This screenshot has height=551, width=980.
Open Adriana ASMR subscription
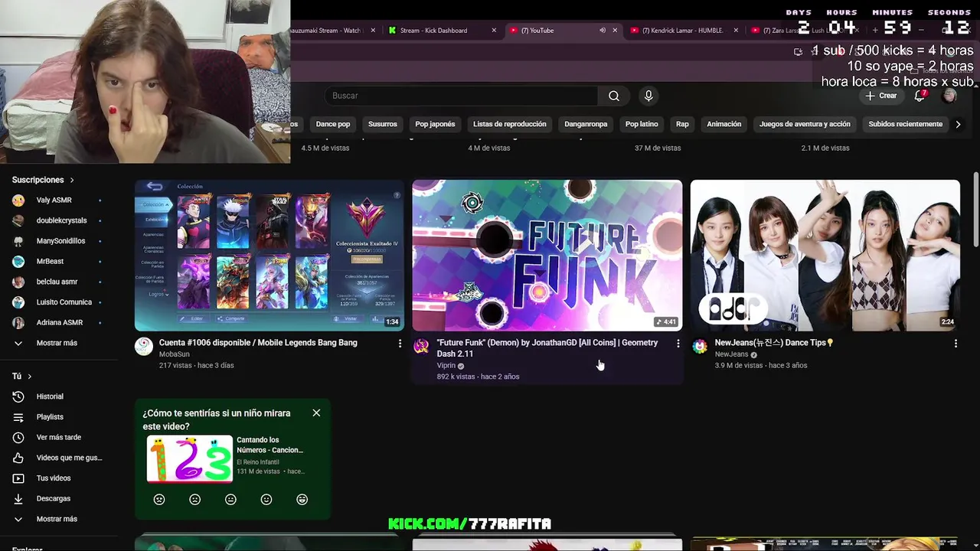pyautogui.click(x=57, y=322)
